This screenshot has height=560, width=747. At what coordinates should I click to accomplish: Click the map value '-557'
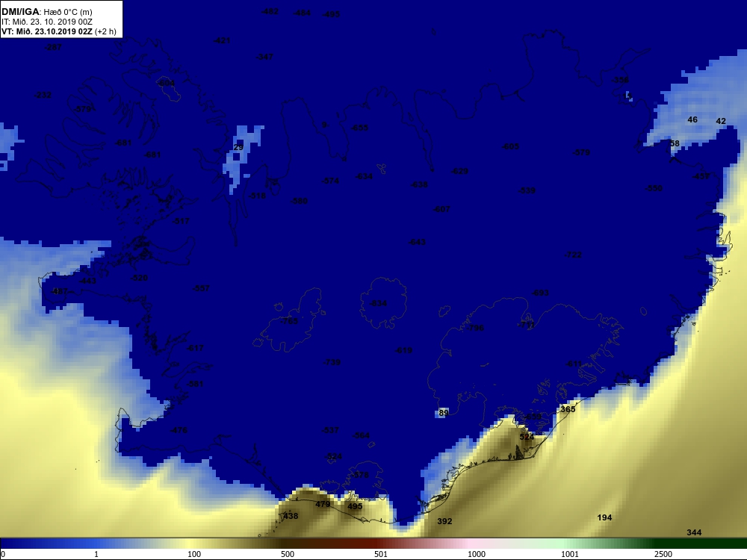tap(201, 288)
